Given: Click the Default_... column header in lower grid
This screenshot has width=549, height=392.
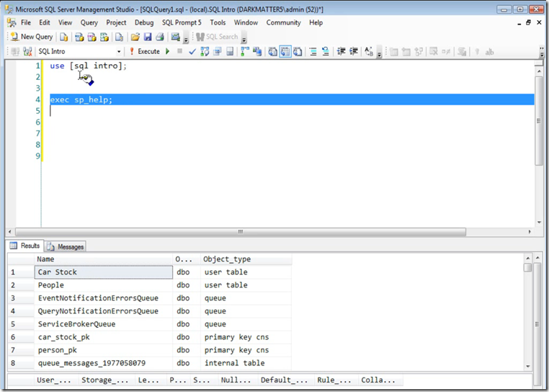Looking at the screenshot, I should click(285, 380).
